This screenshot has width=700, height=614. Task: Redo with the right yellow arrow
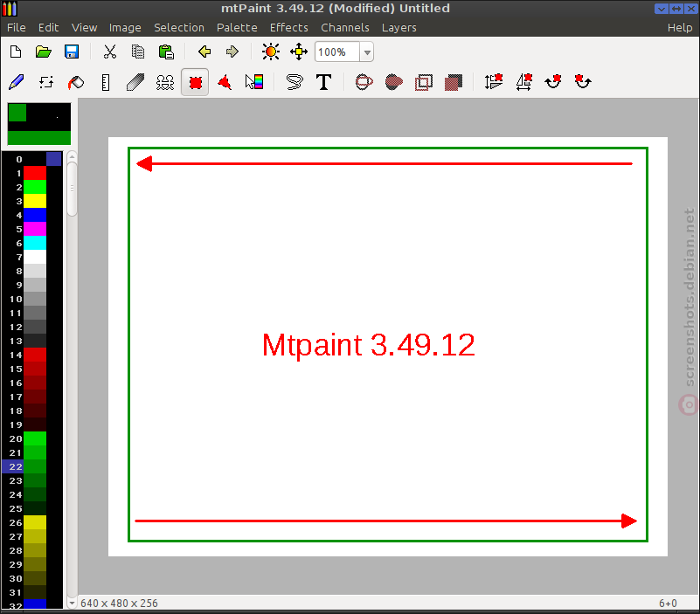(232, 52)
